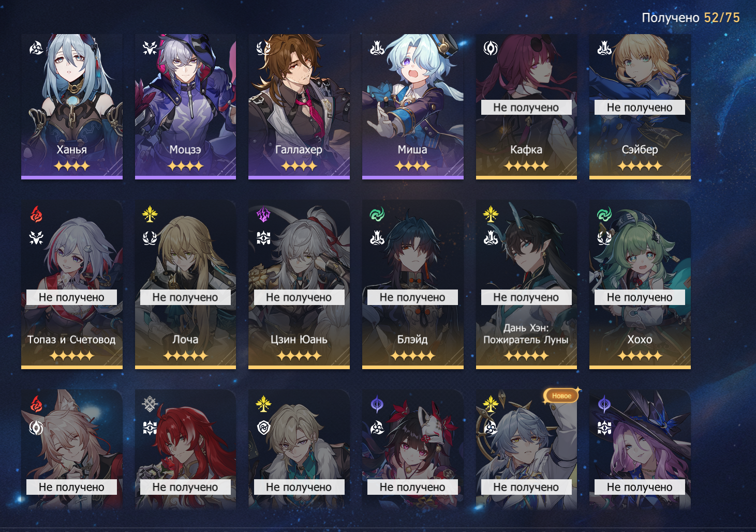756x532 pixels.
Task: Open the Галлахер character card
Action: pos(299,107)
